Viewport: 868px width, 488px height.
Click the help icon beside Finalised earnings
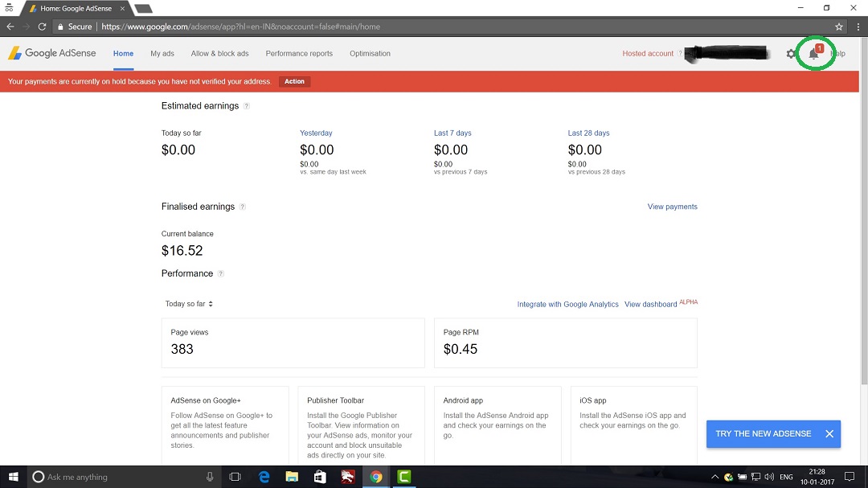[243, 207]
